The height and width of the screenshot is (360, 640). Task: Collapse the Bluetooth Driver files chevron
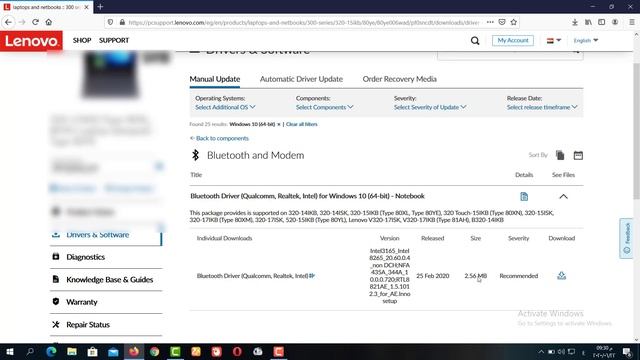click(563, 197)
